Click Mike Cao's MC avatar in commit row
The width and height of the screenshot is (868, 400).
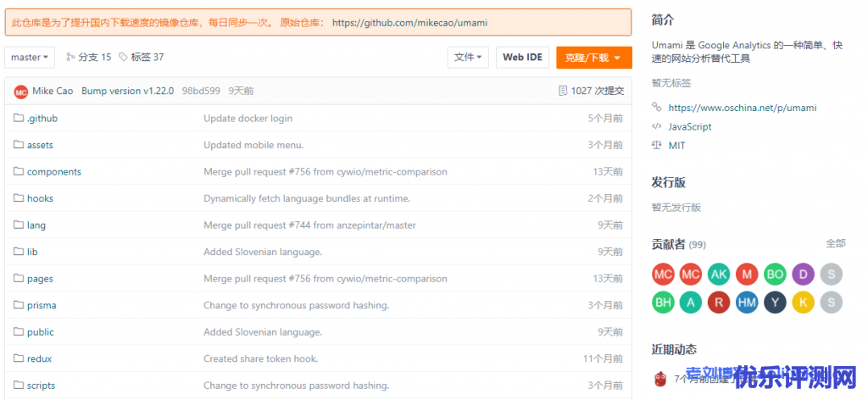[x=21, y=92]
